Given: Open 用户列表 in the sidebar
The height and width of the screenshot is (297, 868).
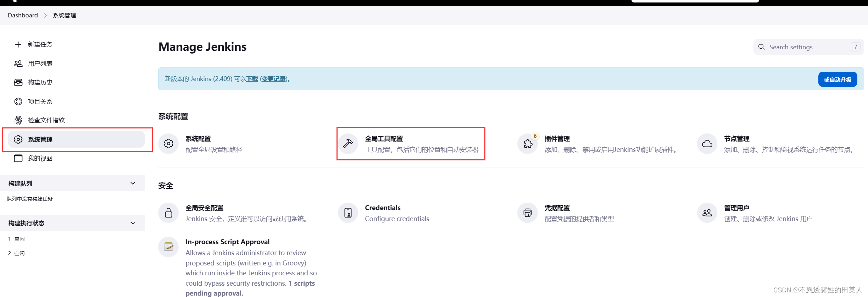Looking at the screenshot, I should 40,64.
